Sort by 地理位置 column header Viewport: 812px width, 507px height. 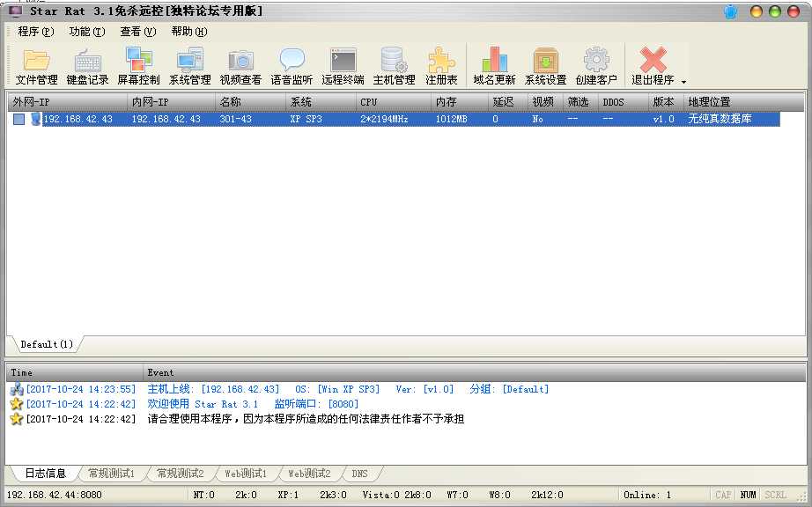coord(743,102)
